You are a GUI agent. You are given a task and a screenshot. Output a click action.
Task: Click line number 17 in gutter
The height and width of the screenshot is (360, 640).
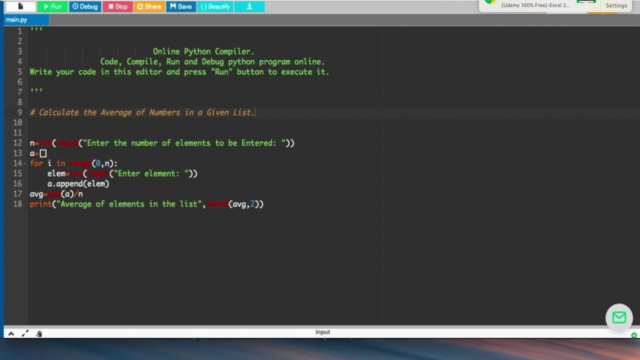click(17, 194)
